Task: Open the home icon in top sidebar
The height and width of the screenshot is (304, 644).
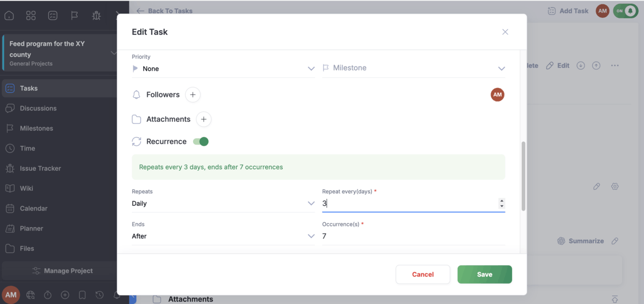Action: (9, 16)
